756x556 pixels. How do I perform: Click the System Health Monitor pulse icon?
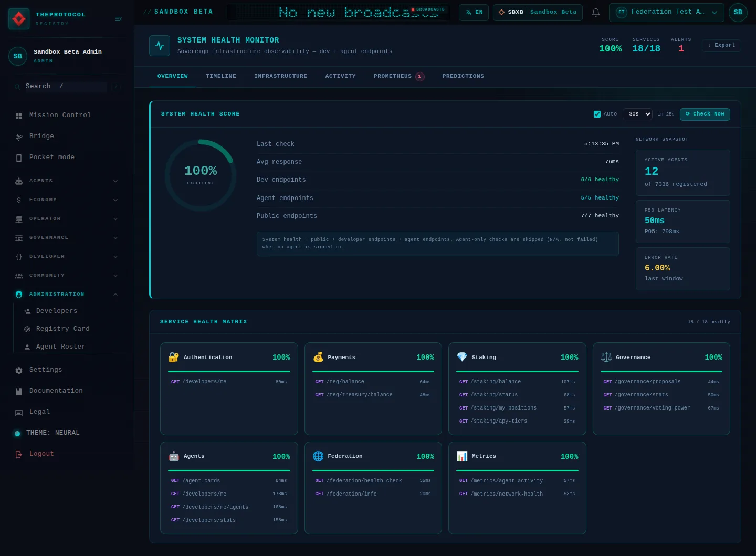click(160, 46)
